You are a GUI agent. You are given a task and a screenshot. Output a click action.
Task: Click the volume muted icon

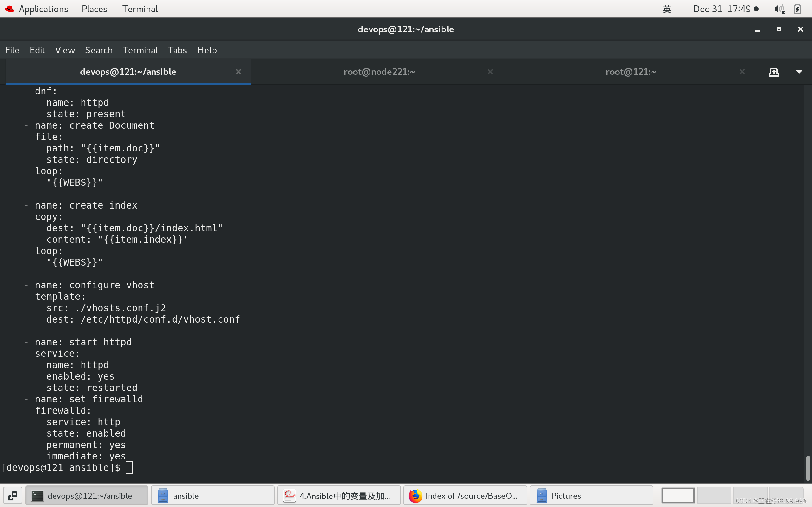point(779,9)
